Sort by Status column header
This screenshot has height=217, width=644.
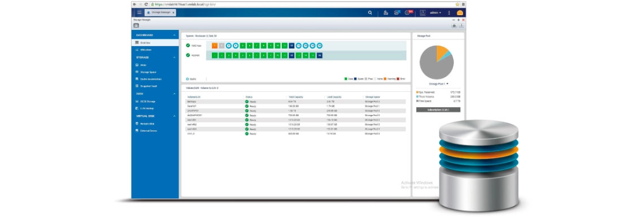[x=249, y=97]
